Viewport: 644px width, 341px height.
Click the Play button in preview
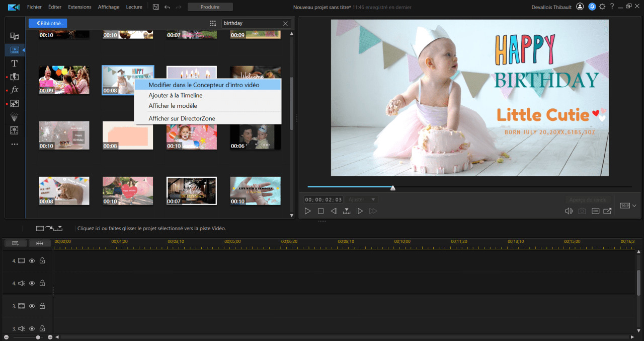tap(308, 211)
